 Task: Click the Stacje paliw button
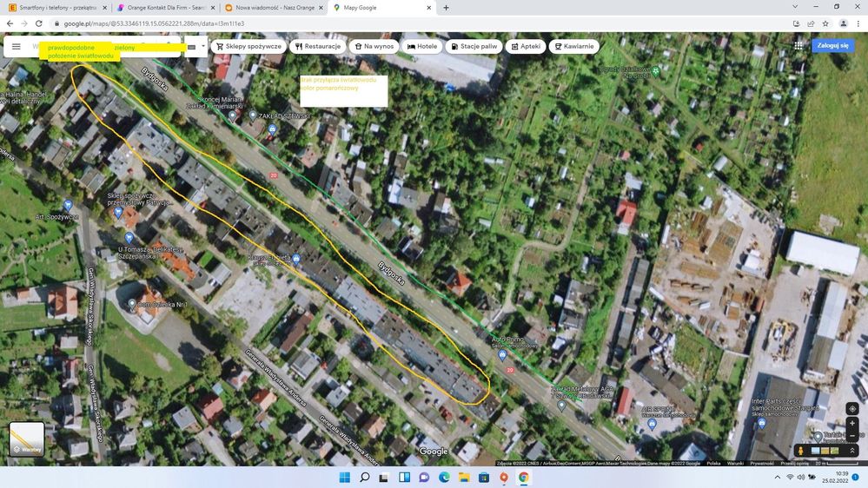(474, 46)
